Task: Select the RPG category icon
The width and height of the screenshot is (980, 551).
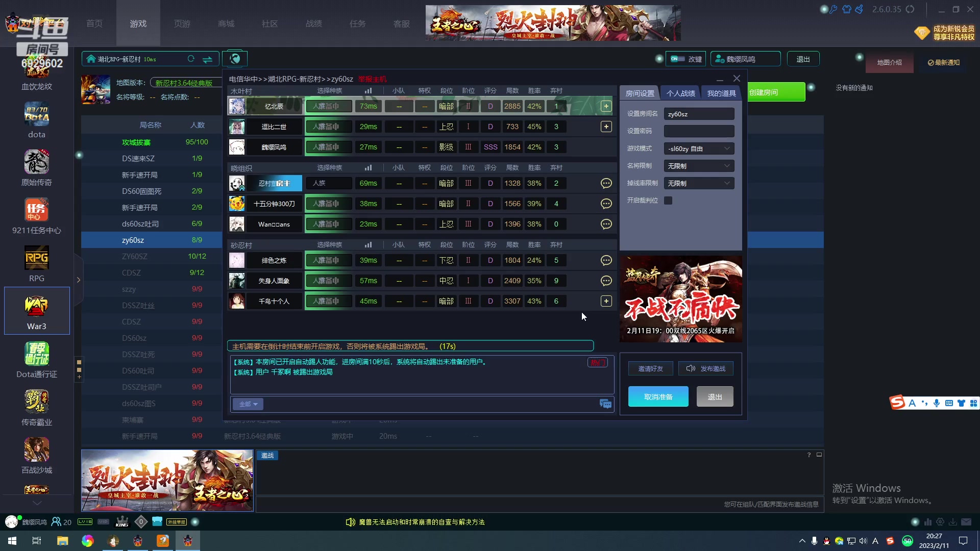Action: (x=36, y=264)
